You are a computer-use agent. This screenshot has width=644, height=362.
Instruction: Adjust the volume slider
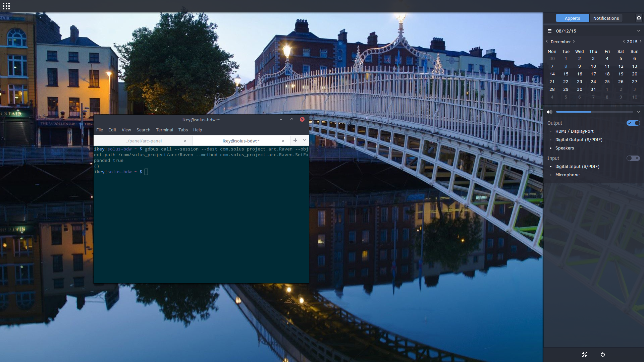coord(594,112)
